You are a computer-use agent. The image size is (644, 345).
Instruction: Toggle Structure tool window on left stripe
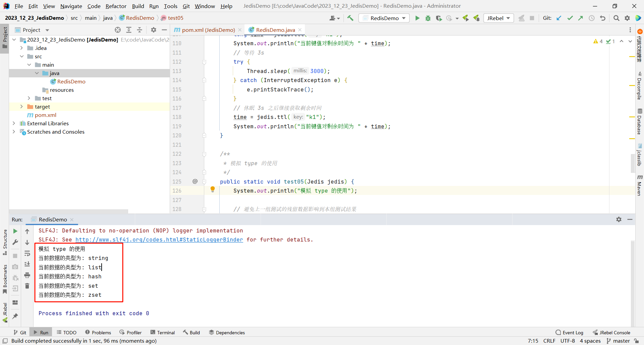pyautogui.click(x=5, y=242)
